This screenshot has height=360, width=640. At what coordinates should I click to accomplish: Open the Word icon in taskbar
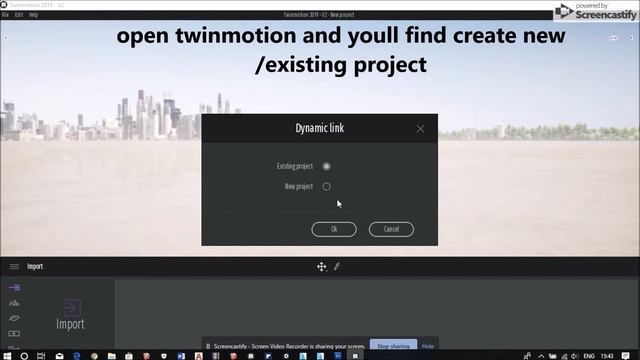pos(181,356)
